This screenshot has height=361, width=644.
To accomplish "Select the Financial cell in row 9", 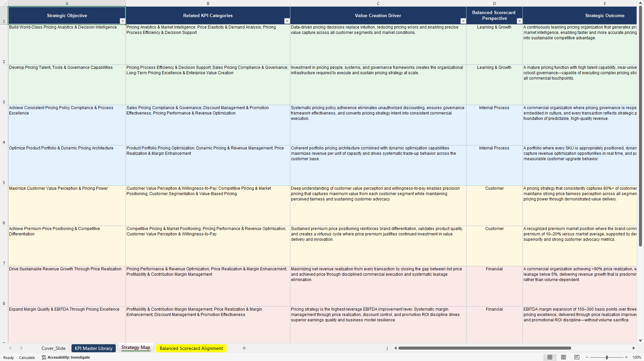I will pos(494,324).
